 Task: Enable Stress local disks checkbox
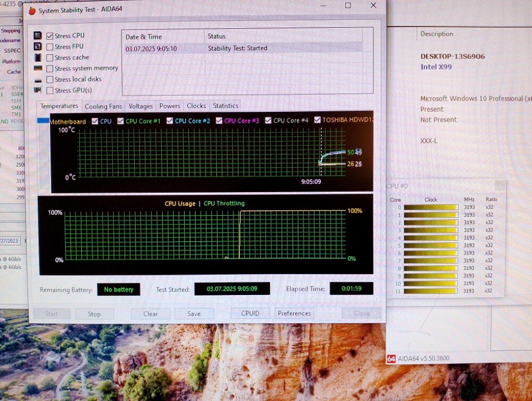pos(50,79)
